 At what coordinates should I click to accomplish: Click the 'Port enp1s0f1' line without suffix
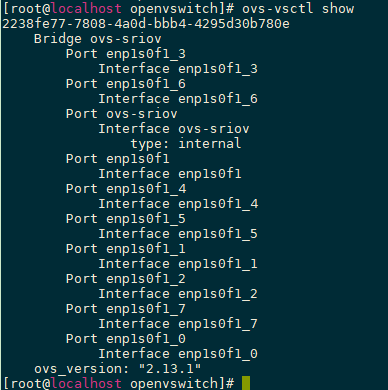click(118, 159)
